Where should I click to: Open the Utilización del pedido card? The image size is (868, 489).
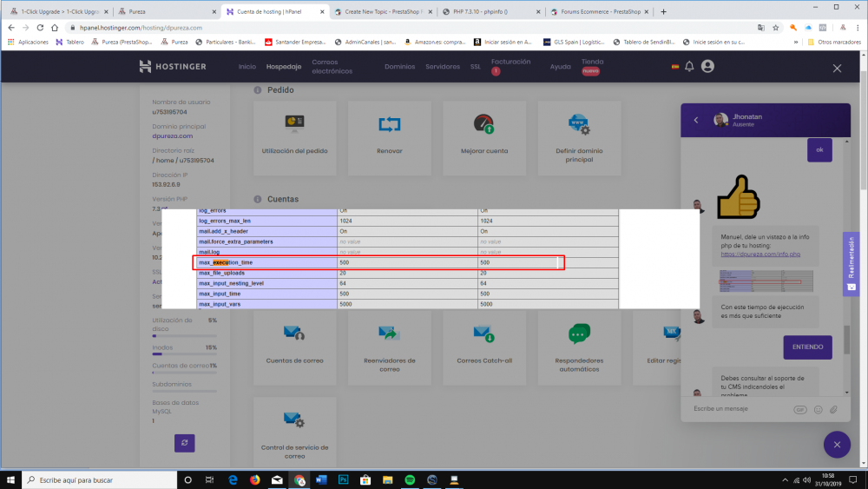(294, 138)
